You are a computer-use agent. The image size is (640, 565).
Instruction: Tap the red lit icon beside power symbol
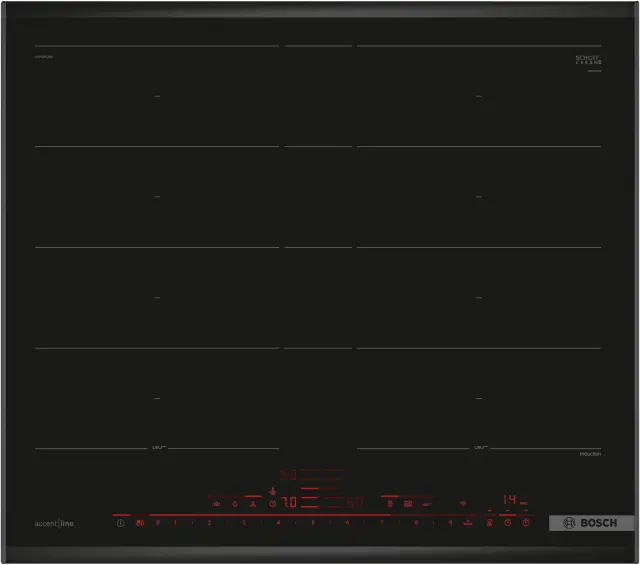(x=139, y=522)
